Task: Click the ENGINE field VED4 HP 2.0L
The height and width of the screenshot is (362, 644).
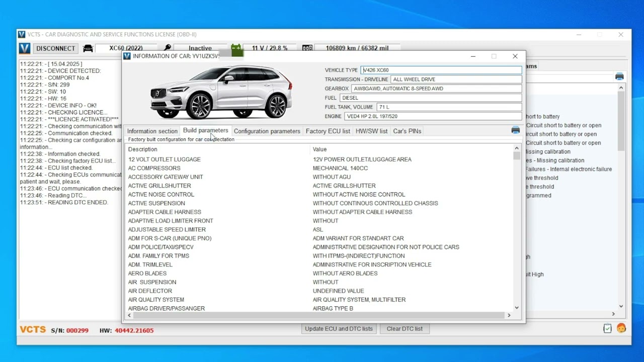Action: (x=433, y=116)
